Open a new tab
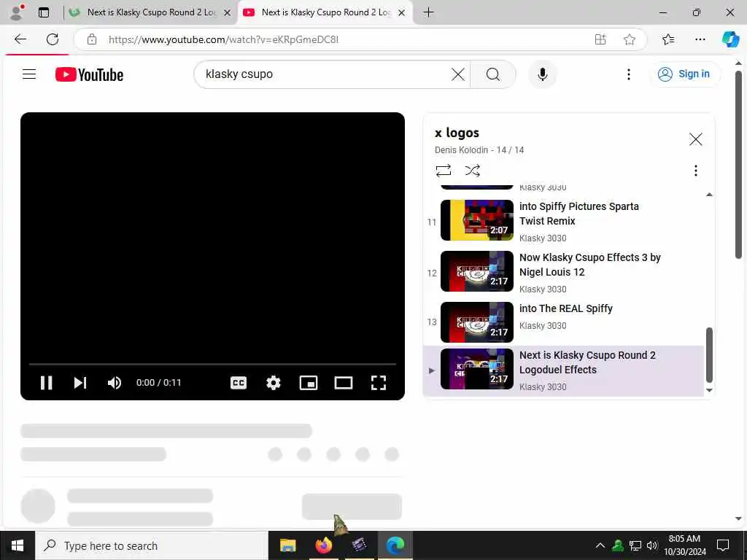This screenshot has height=560, width=747. [428, 12]
